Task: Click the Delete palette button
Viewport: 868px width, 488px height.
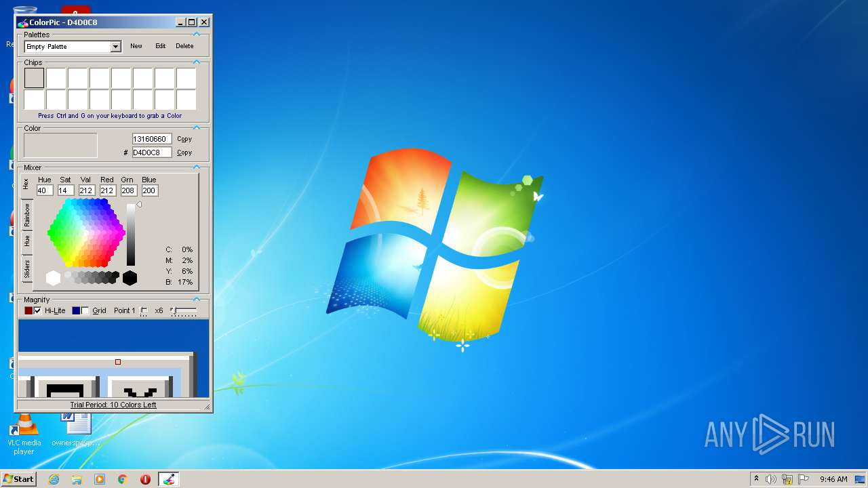Action: click(184, 46)
